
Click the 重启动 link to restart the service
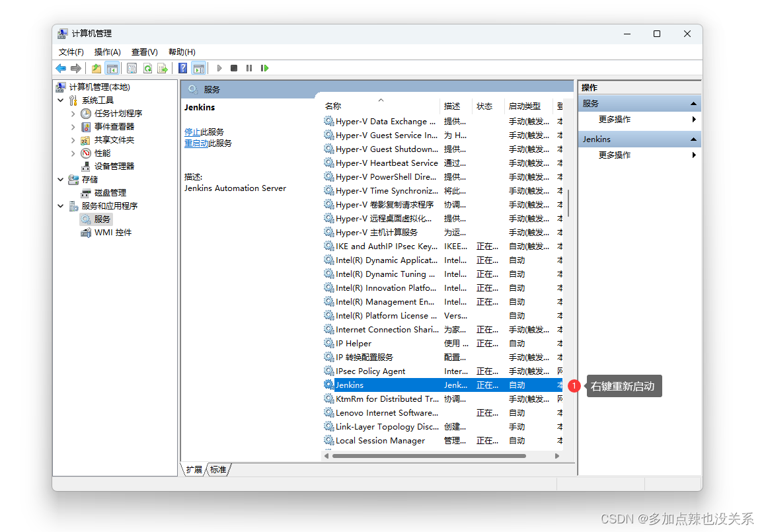[196, 143]
